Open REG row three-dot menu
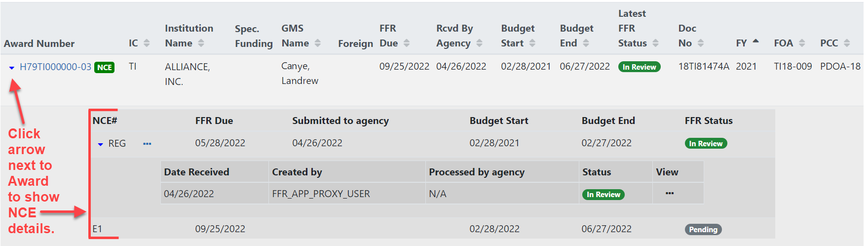 147,144
